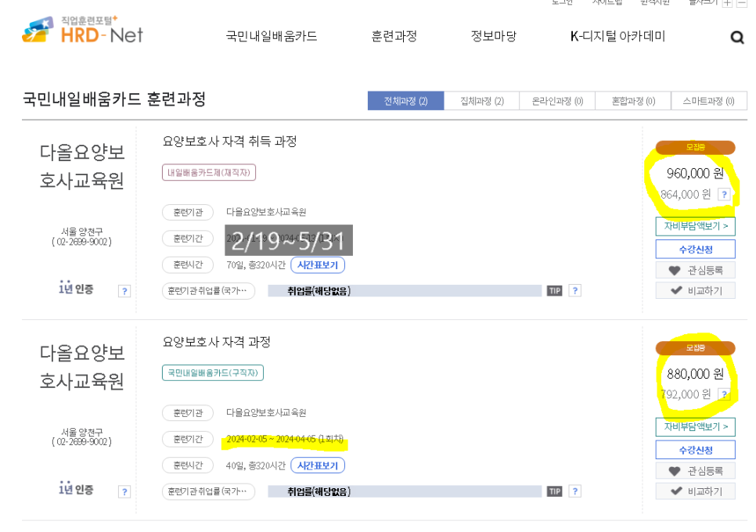The height and width of the screenshot is (532, 756).
Task: Open the search magnifier icon
Action: tap(736, 37)
